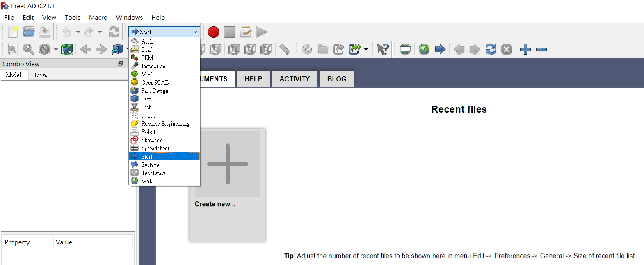644x265 pixels.
Task: Collapse the Start workbench combo box
Action: [164, 32]
